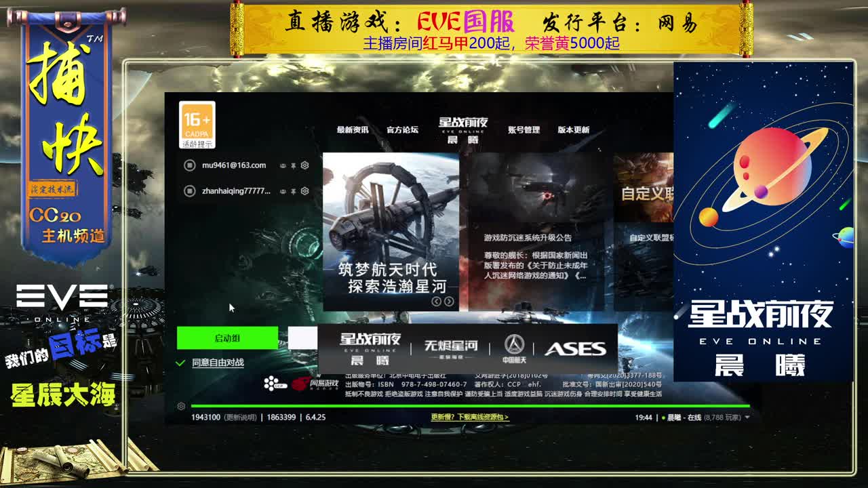
Task: Open the 版本更新 tab
Action: (574, 129)
